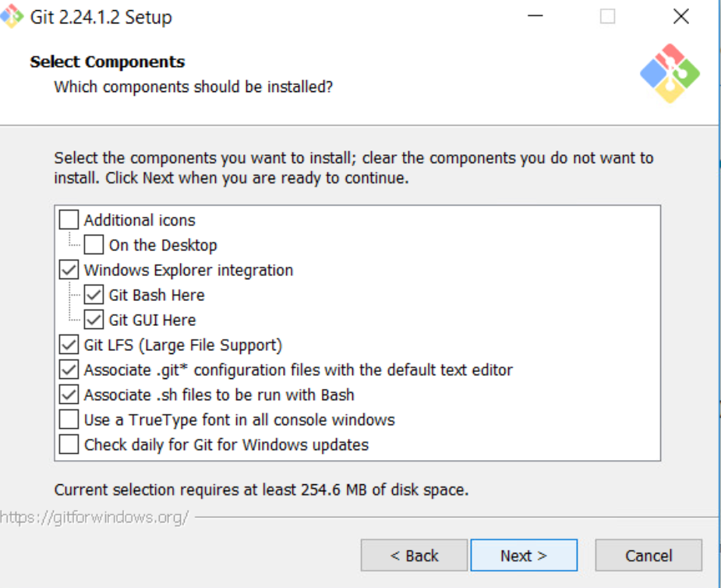Click the Git logo in title bar
721x588 pixels.
pyautogui.click(x=13, y=16)
